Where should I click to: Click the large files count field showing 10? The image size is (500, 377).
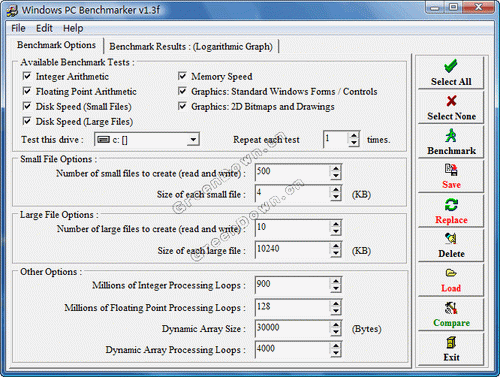point(293,228)
